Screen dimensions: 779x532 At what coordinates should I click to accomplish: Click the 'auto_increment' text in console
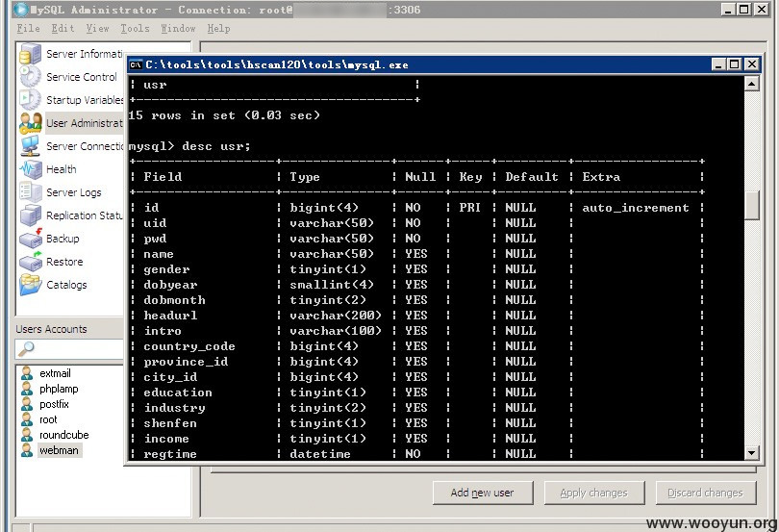(x=636, y=208)
